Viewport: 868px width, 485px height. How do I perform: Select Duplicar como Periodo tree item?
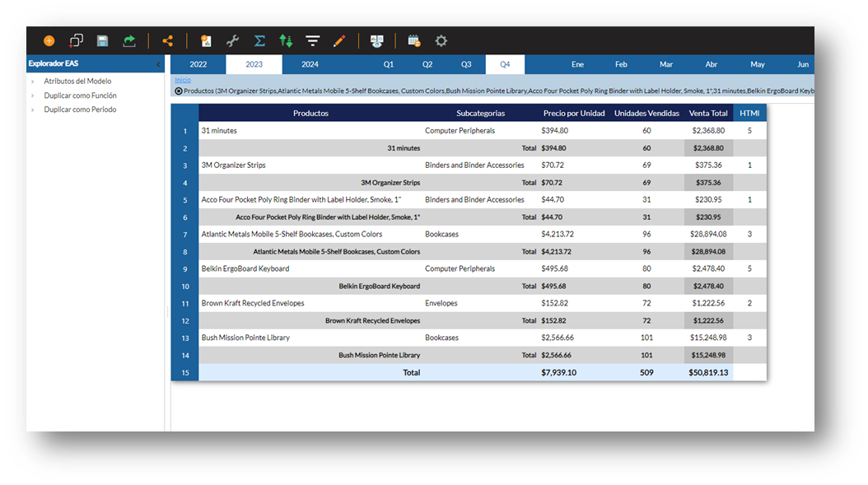(x=80, y=109)
